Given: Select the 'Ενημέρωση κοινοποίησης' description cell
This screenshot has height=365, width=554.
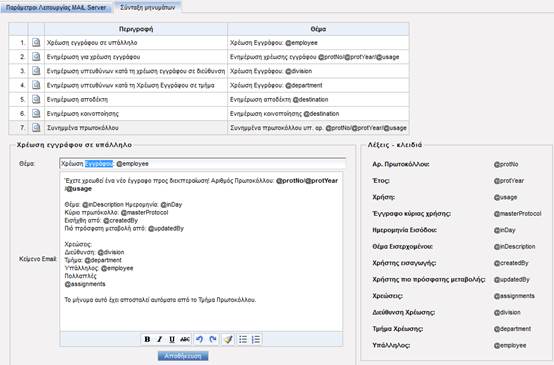Looking at the screenshot, I should point(136,113).
